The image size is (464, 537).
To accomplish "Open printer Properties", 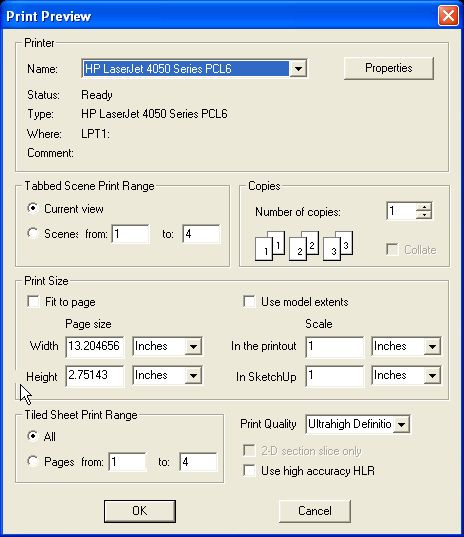I will (x=389, y=68).
